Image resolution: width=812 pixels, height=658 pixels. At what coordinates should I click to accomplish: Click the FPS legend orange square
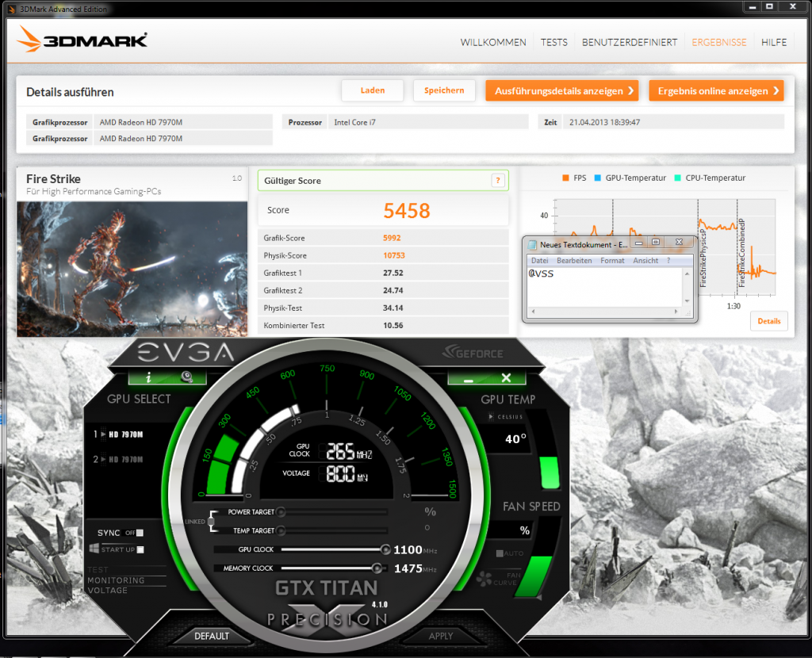coord(565,178)
